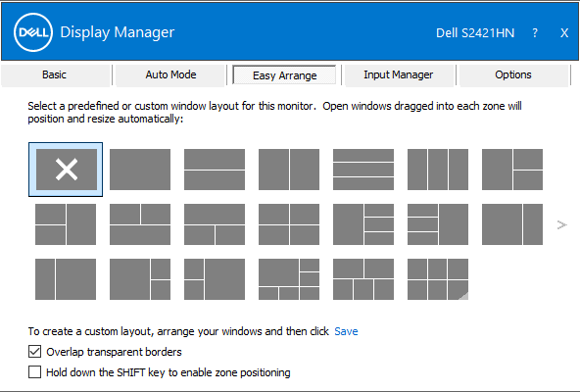Show next page of layouts arrow
This screenshot has height=392, width=580.
point(562,224)
